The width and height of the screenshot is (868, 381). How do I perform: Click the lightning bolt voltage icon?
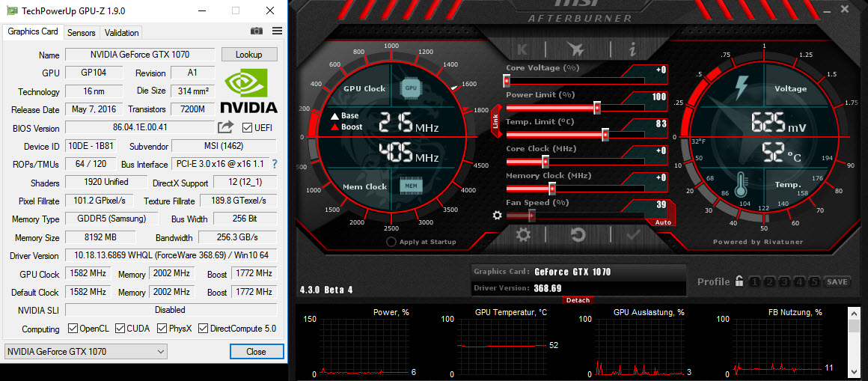coord(742,88)
